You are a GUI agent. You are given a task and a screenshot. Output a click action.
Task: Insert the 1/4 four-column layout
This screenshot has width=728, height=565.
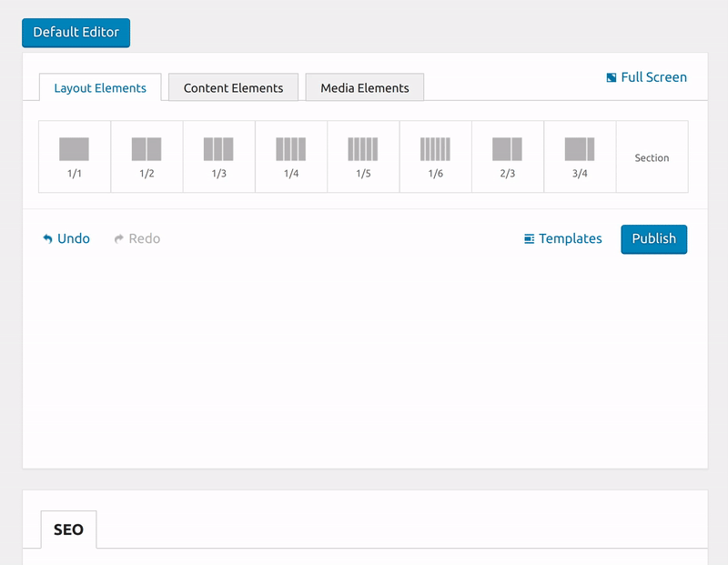(x=291, y=156)
